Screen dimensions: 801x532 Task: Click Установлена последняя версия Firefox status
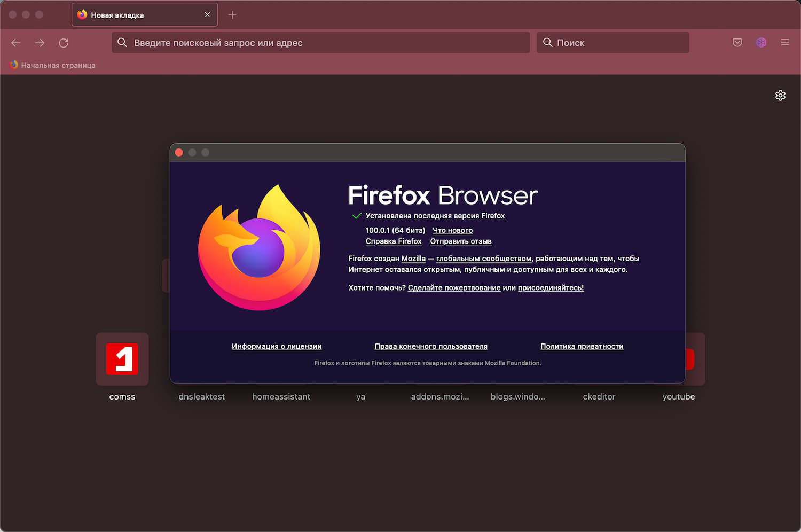[x=435, y=216]
